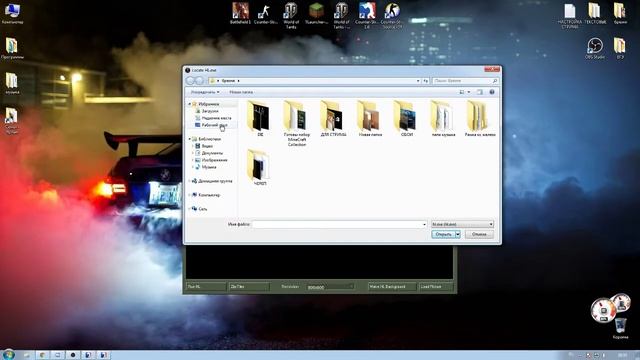Select the музыка desktop folder
Screen dimensions: 640x360
coord(12,83)
